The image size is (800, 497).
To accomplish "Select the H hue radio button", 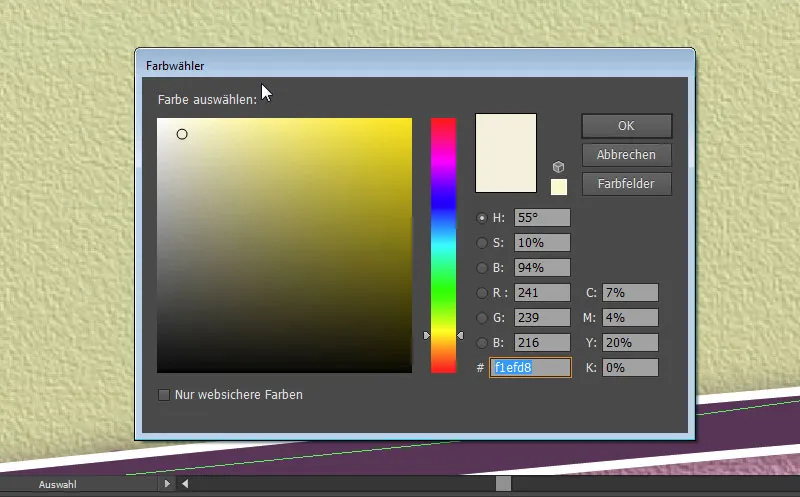I will point(482,218).
